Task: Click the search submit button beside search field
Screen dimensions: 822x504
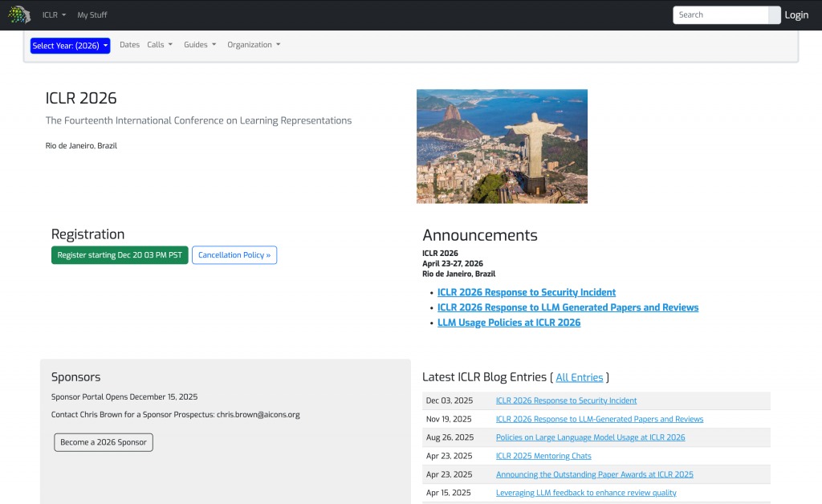Action: click(775, 14)
